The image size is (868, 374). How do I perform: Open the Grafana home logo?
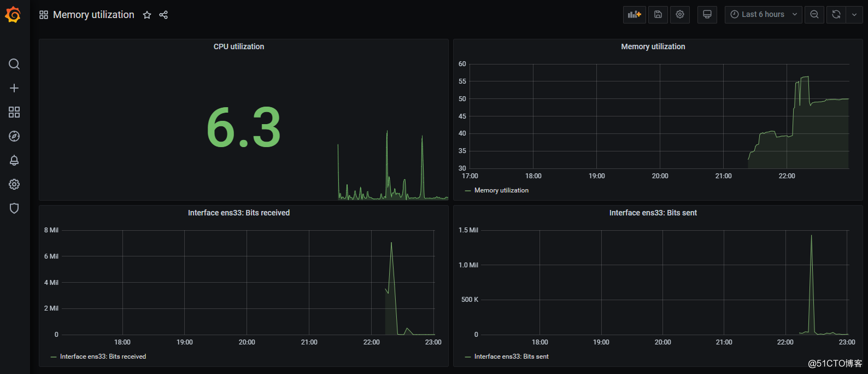[x=13, y=15]
